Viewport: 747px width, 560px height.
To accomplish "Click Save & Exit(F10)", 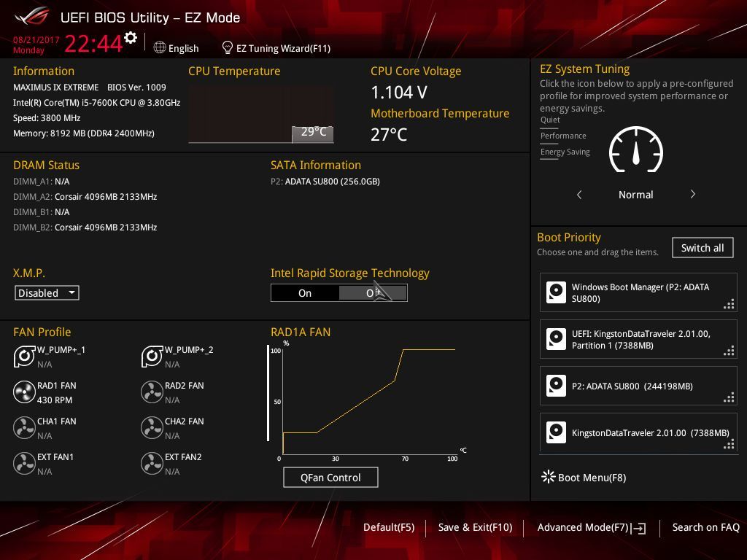I will coord(475,527).
